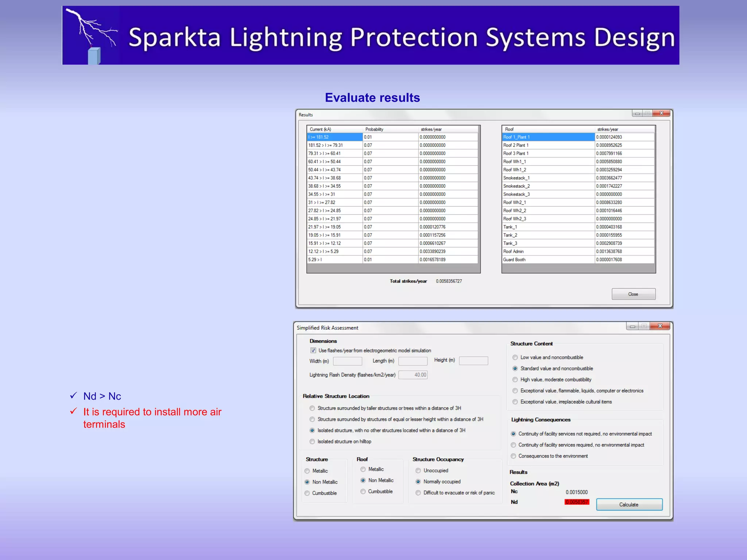Select Cumbustible roof option
The height and width of the screenshot is (560, 747).
click(x=363, y=491)
